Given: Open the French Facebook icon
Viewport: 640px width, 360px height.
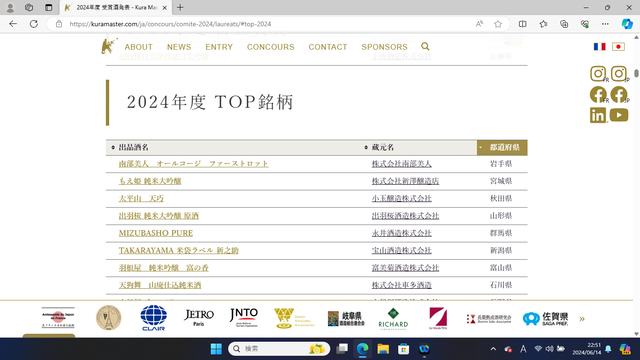Looking at the screenshot, I should (x=598, y=94).
